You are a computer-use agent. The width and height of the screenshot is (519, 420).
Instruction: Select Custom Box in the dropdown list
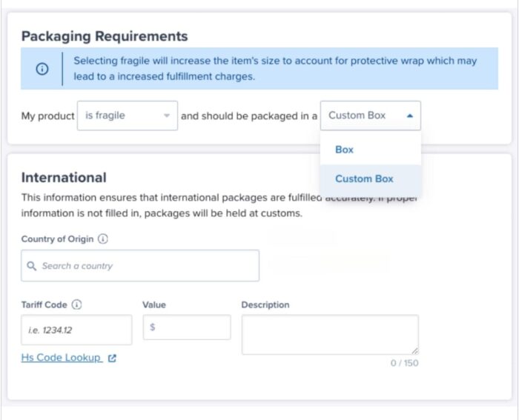tap(364, 179)
